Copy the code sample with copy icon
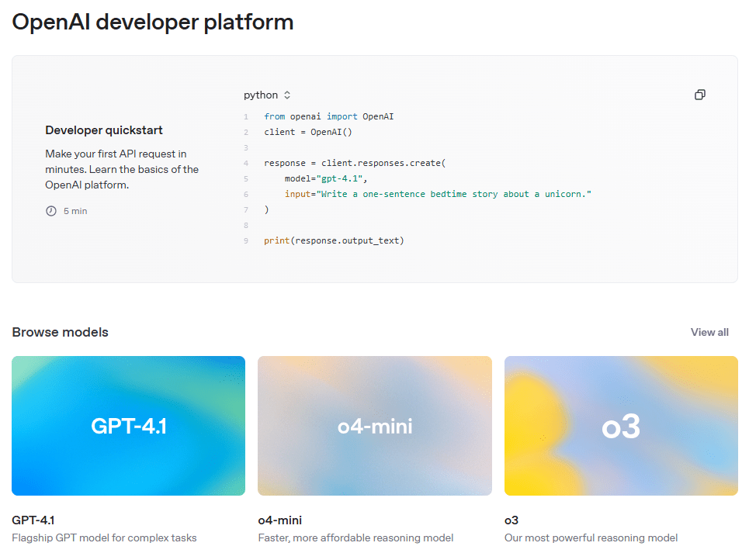Image resolution: width=749 pixels, height=560 pixels. [x=700, y=95]
